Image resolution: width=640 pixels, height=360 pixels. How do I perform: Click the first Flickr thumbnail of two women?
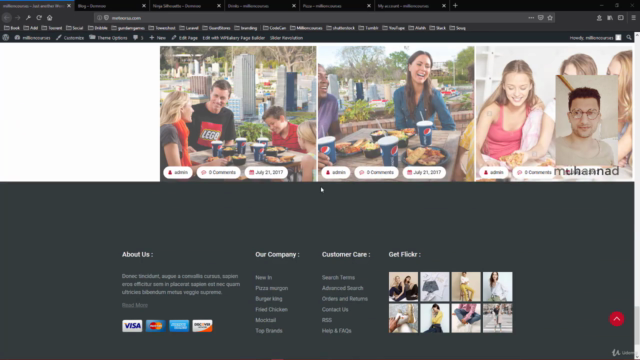pos(403,287)
